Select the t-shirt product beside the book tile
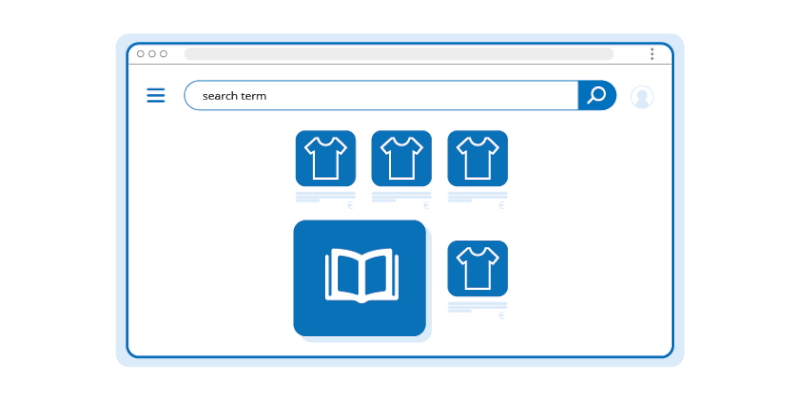Image resolution: width=800 pixels, height=400 pixels. (x=478, y=268)
